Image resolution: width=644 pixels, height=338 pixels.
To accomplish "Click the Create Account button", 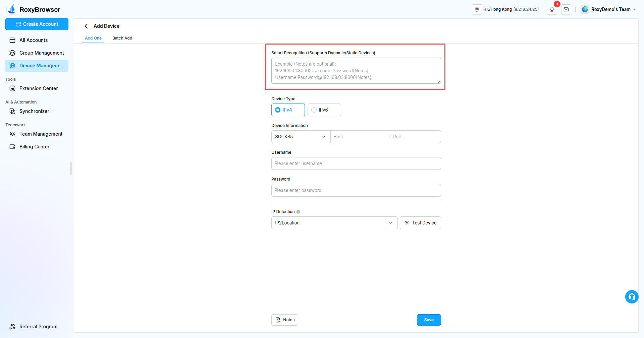I will coord(37,24).
